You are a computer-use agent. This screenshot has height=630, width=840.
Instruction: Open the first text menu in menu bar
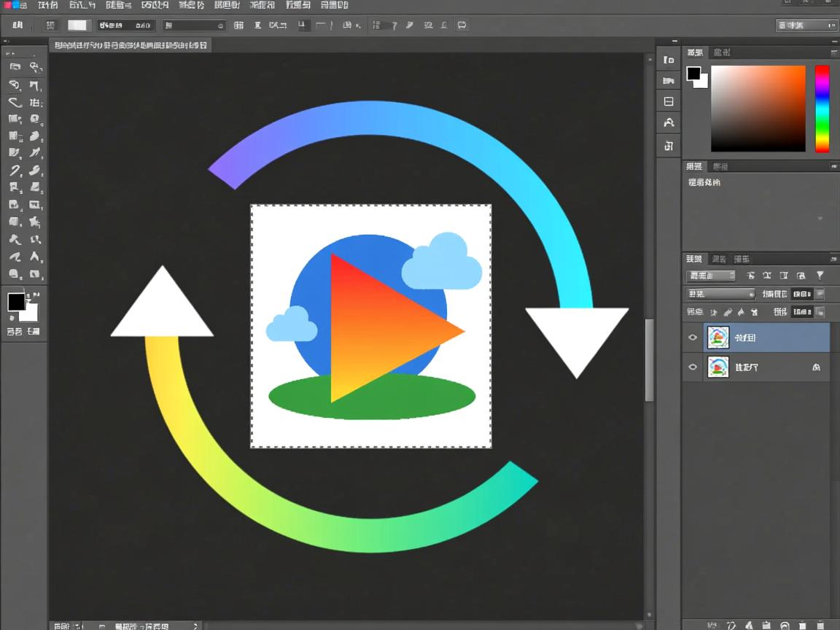point(48,5)
